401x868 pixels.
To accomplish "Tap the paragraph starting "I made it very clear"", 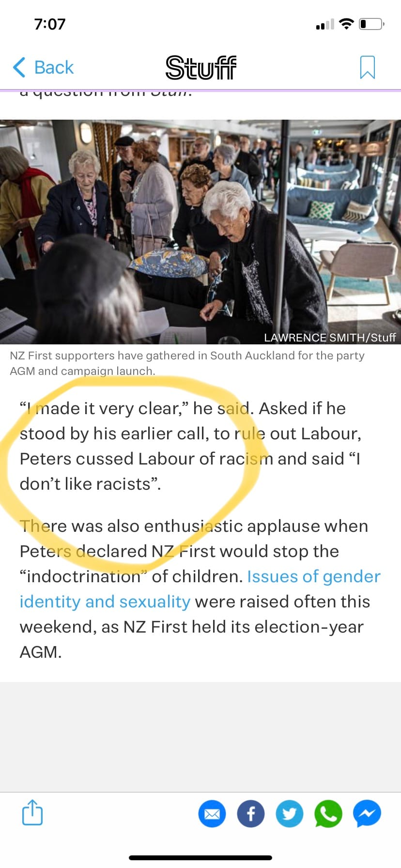I will [191, 446].
